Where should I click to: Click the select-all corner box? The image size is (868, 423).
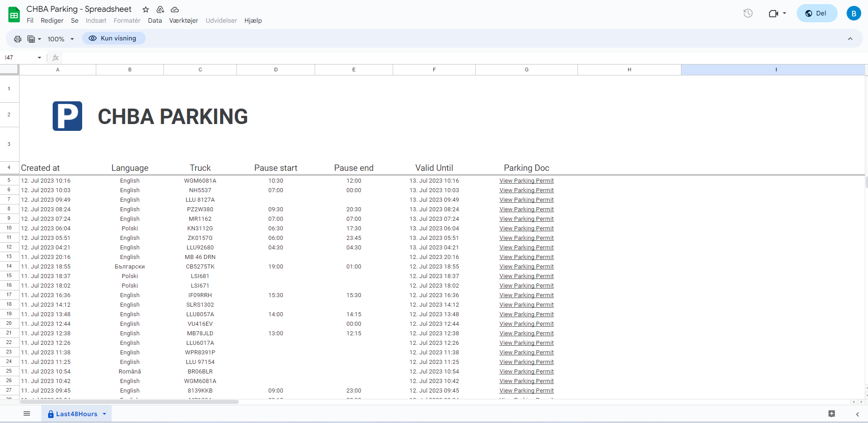click(x=9, y=70)
